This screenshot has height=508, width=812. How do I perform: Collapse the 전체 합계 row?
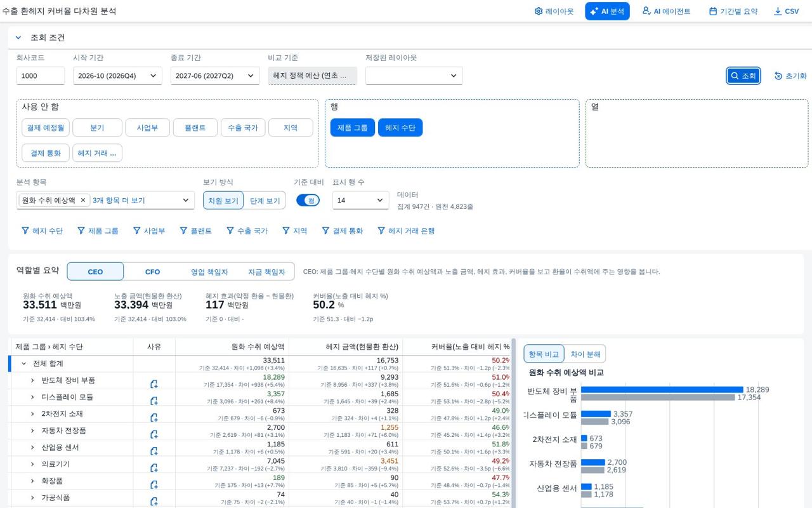click(24, 364)
